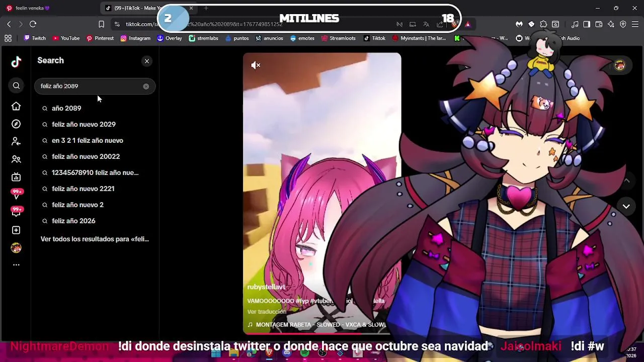Open File Explorer on taskbar

click(x=233, y=353)
